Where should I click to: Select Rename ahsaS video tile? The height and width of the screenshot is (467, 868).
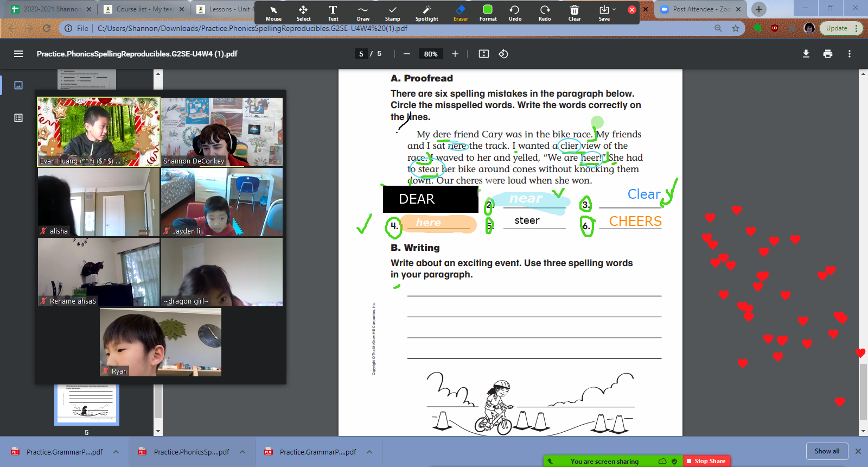click(x=99, y=272)
